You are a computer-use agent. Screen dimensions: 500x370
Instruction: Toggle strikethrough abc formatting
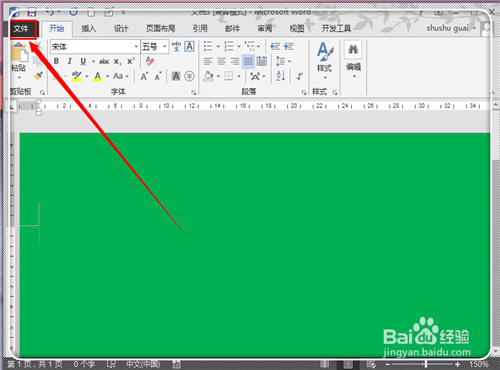click(104, 61)
